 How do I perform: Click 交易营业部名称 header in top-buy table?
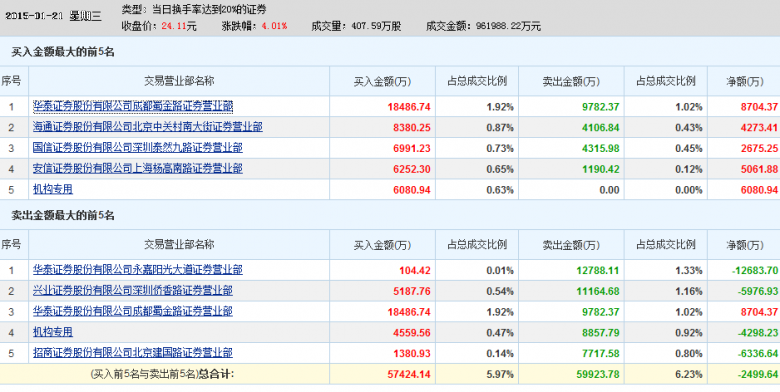(179, 81)
